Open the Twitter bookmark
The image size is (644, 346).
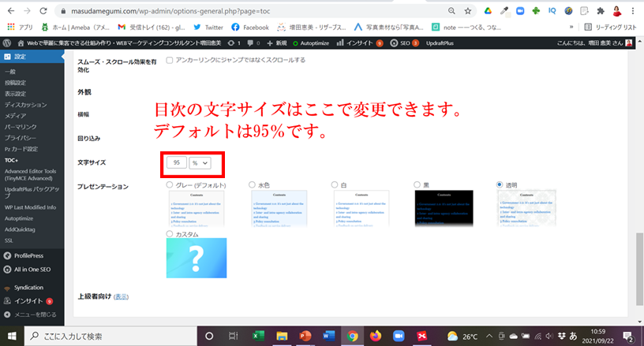208,27
